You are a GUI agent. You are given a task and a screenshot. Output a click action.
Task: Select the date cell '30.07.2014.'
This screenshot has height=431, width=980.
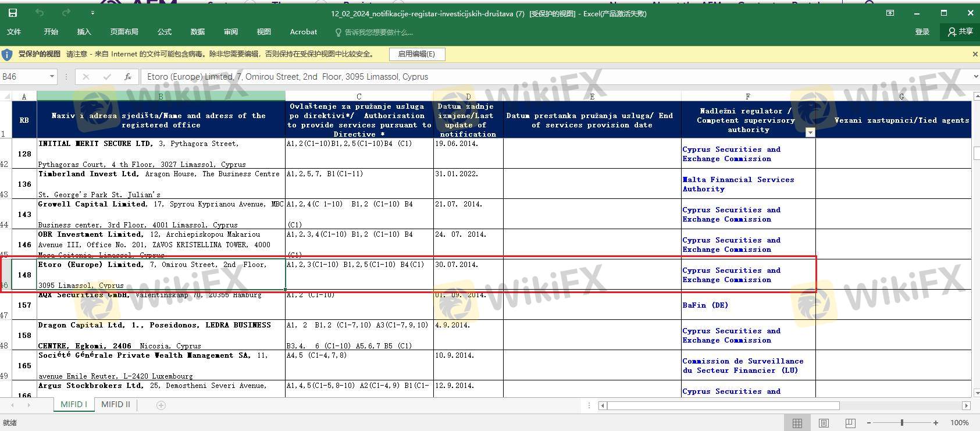tap(468, 275)
